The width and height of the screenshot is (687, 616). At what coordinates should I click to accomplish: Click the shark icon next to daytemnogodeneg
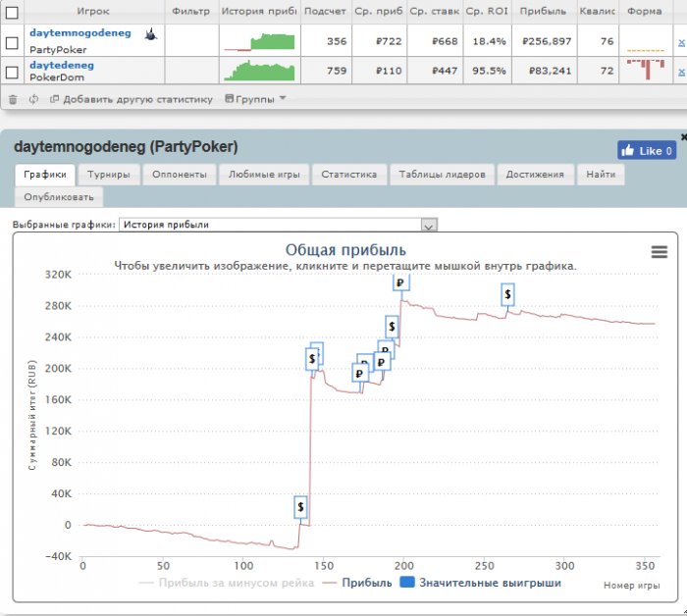point(151,34)
